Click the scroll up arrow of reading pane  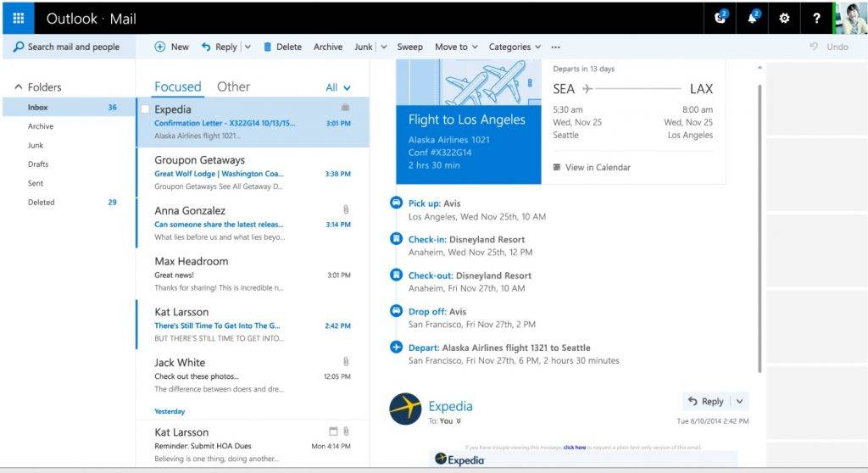pos(759,68)
